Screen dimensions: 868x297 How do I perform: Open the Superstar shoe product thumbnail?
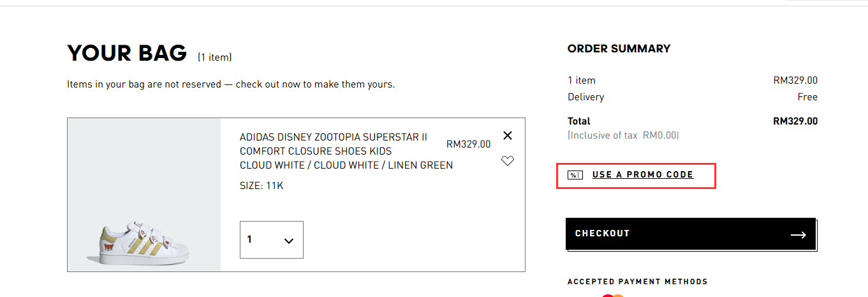point(143,195)
